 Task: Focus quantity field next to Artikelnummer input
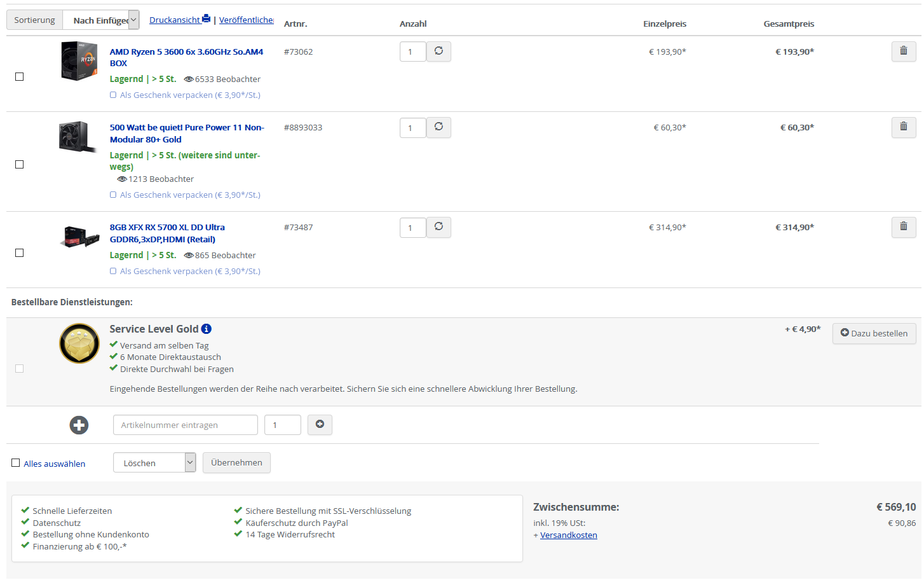[283, 425]
